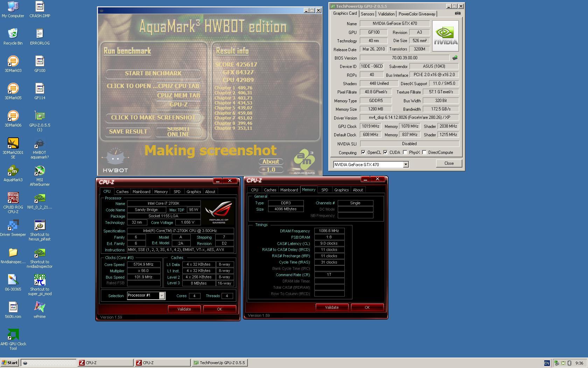This screenshot has height=368, width=588.
Task: Open Shortcut to nvidiaInspector
Action: pyautogui.click(x=40, y=258)
